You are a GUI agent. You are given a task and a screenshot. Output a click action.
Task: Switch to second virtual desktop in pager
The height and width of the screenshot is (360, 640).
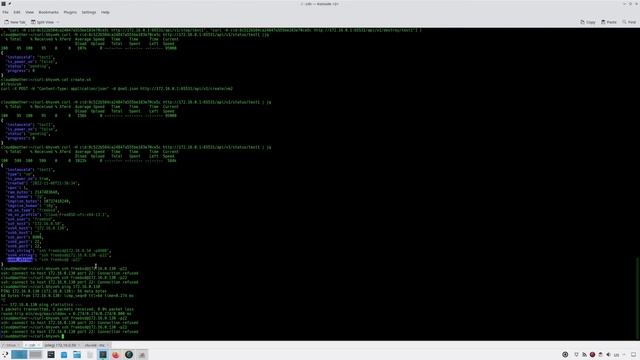[36, 355]
